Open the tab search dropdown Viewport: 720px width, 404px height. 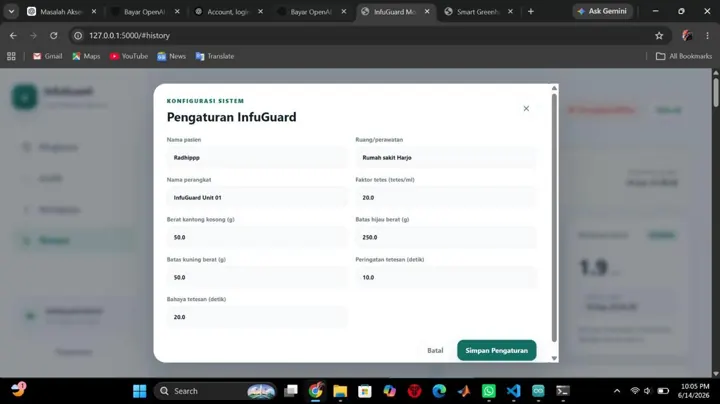coord(11,11)
